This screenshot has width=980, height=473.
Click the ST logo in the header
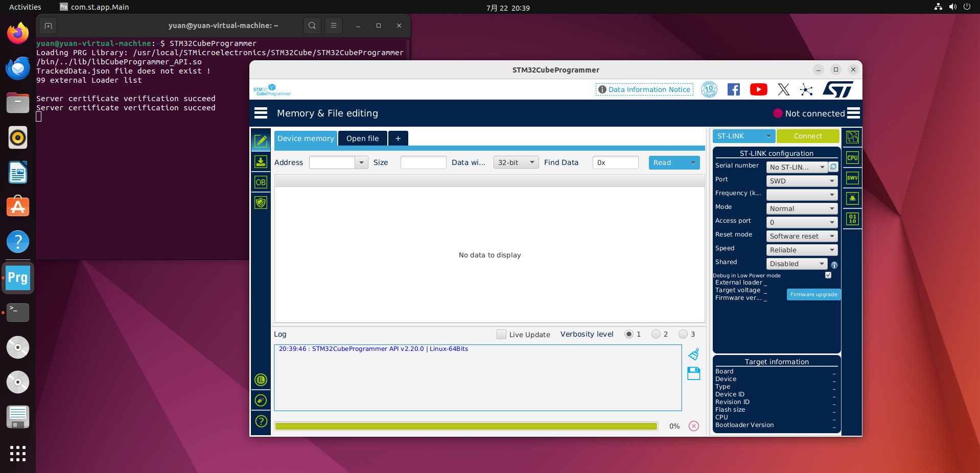837,89
